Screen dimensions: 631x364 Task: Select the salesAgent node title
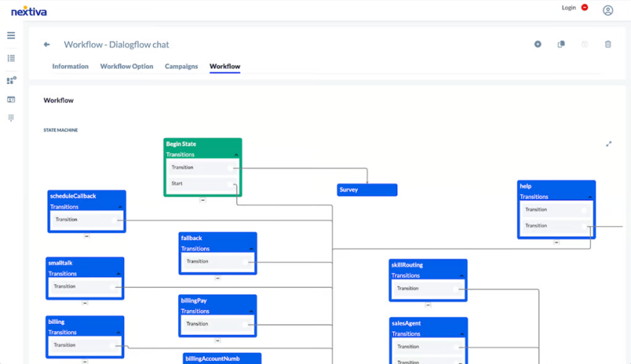click(406, 323)
